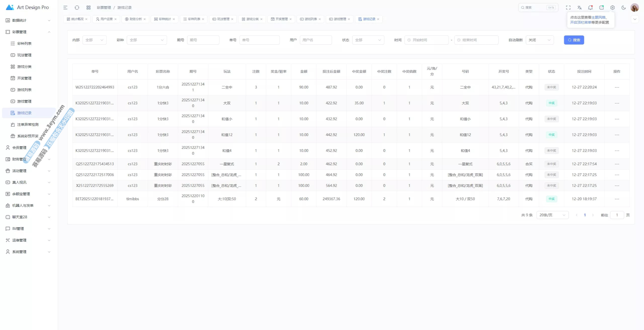The height and width of the screenshot is (330, 644).
Task: Close the 游戏记录 tab
Action: [378, 19]
